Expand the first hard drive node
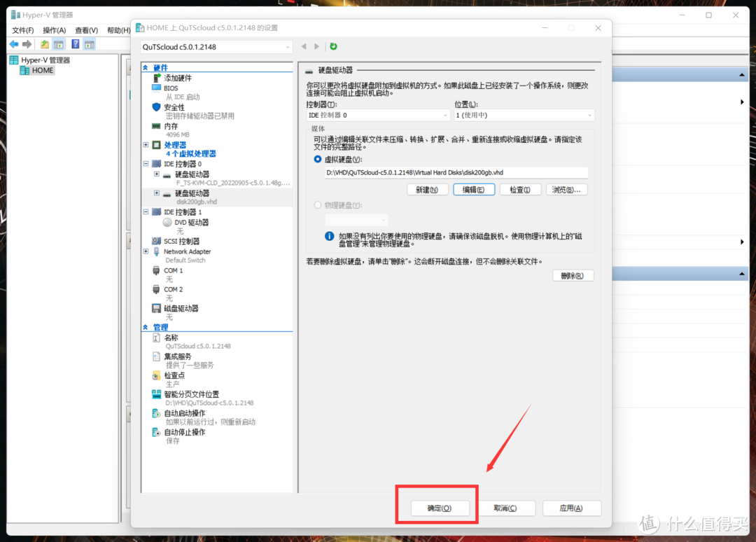The image size is (756, 542). coord(157,174)
